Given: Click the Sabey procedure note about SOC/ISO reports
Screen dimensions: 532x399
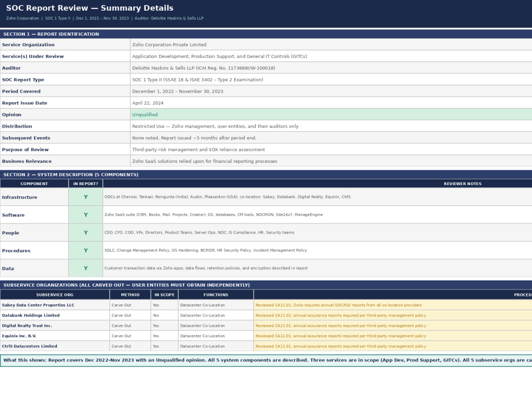Looking at the screenshot, I should pos(393,305).
